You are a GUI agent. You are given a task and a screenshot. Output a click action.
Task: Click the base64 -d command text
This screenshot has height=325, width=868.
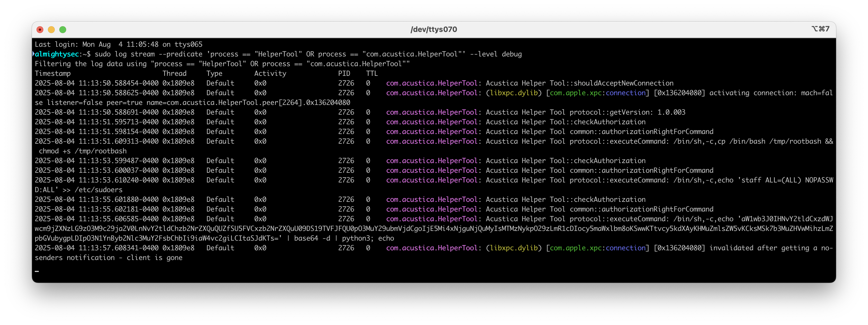pyautogui.click(x=312, y=238)
